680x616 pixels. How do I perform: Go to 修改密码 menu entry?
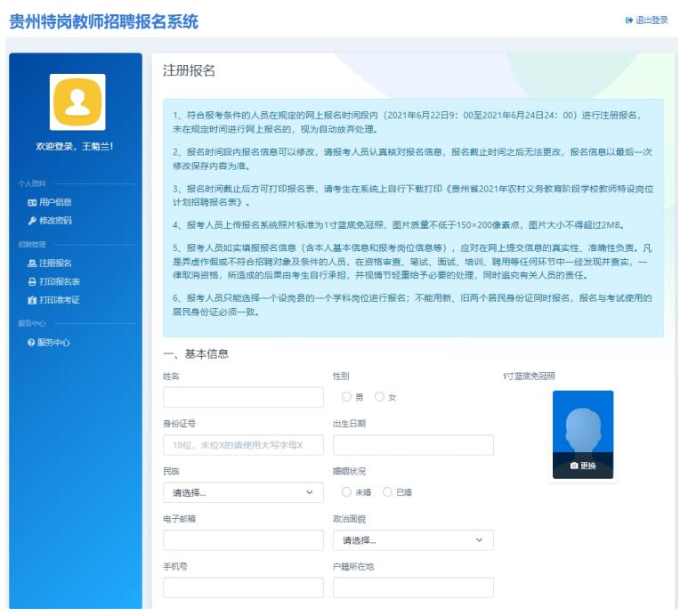(x=55, y=221)
